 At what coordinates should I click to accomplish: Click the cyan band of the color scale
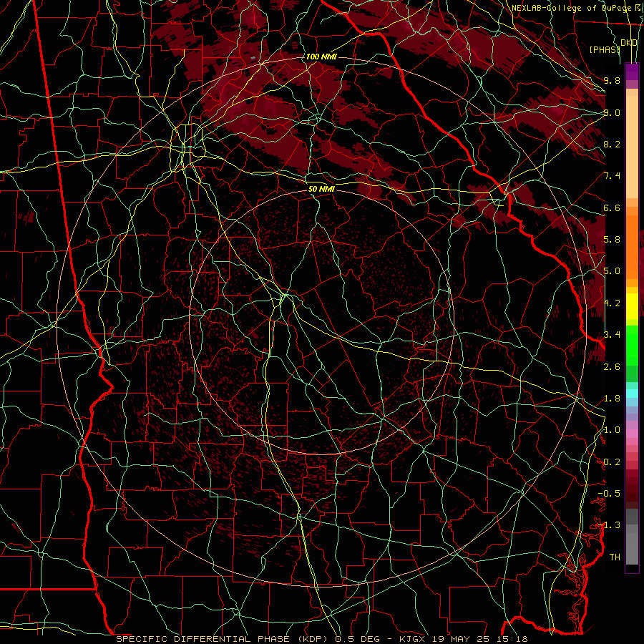pyautogui.click(x=632, y=394)
